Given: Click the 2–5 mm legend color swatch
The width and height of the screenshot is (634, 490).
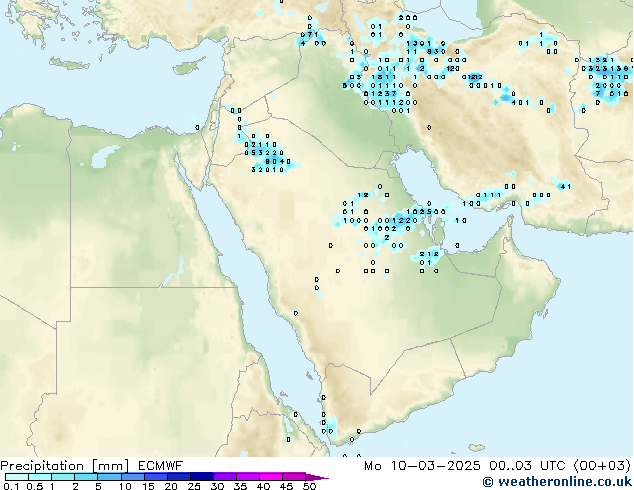Looking at the screenshot, I should click(x=86, y=477).
